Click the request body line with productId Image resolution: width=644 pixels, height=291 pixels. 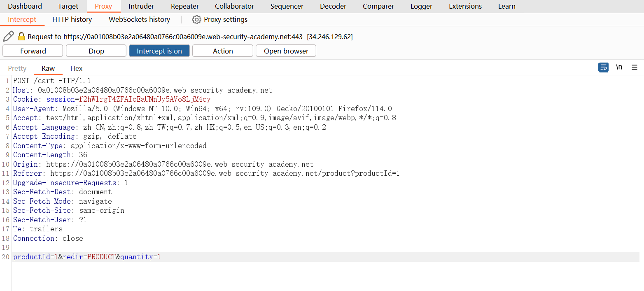[x=87, y=257]
